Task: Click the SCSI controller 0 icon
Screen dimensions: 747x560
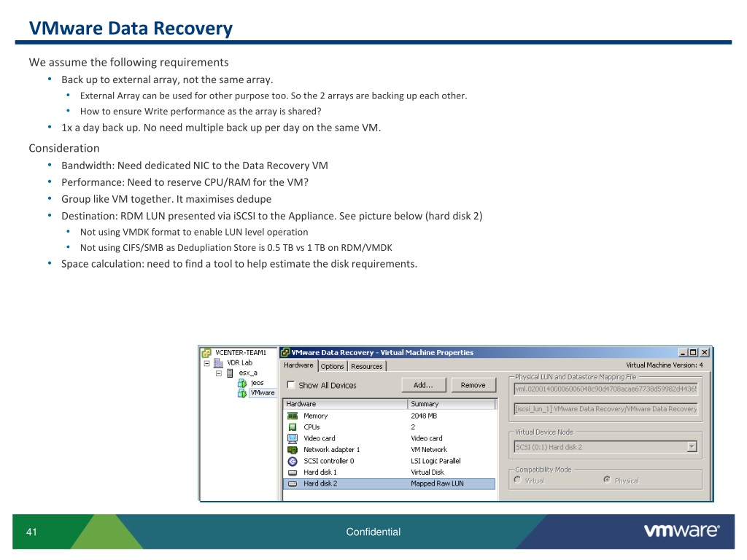Action: [293, 461]
